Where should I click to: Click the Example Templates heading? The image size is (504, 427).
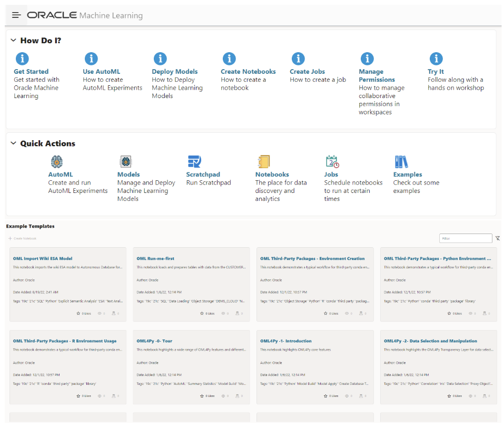(30, 226)
